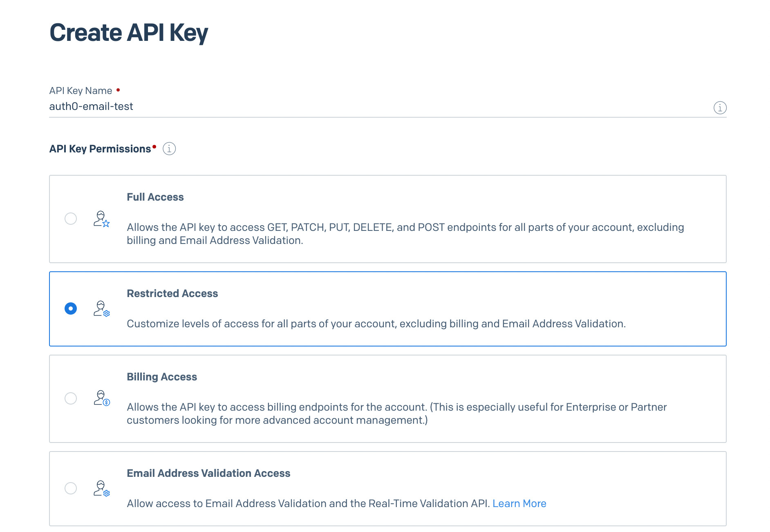Image resolution: width=770 pixels, height=532 pixels.
Task: Click the Full Access user-star icon
Action: pyautogui.click(x=101, y=219)
